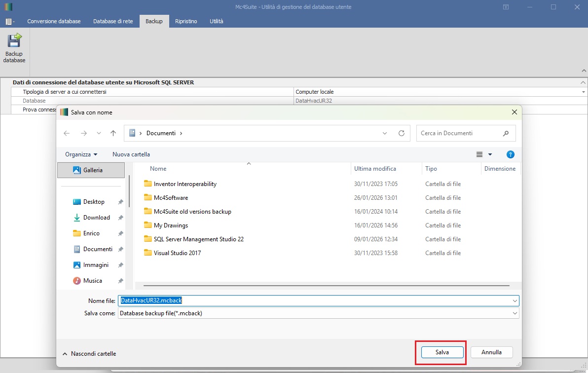Click the back navigation arrow
Viewport: 588px width, 373px height.
[67, 133]
